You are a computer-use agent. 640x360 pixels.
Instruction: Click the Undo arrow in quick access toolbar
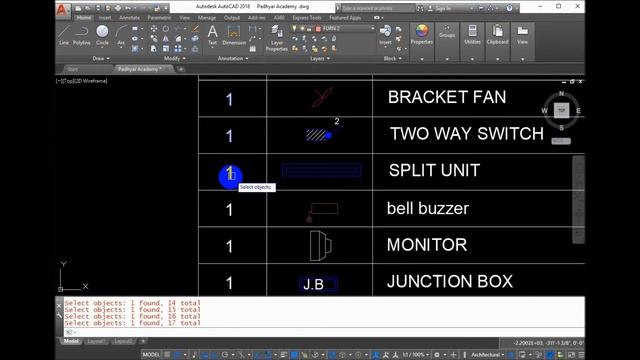(128, 8)
